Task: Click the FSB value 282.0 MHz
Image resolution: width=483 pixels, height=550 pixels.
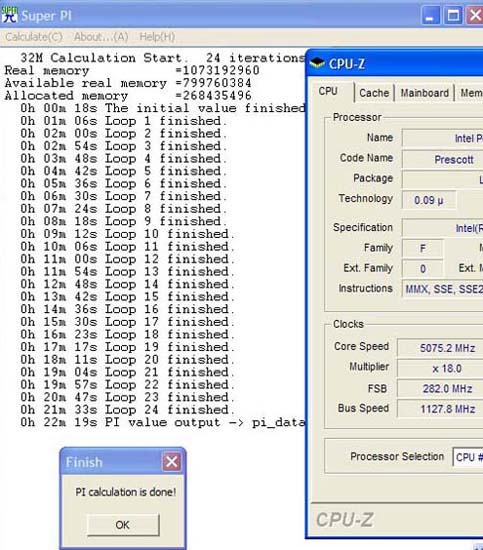Action: tap(440, 389)
